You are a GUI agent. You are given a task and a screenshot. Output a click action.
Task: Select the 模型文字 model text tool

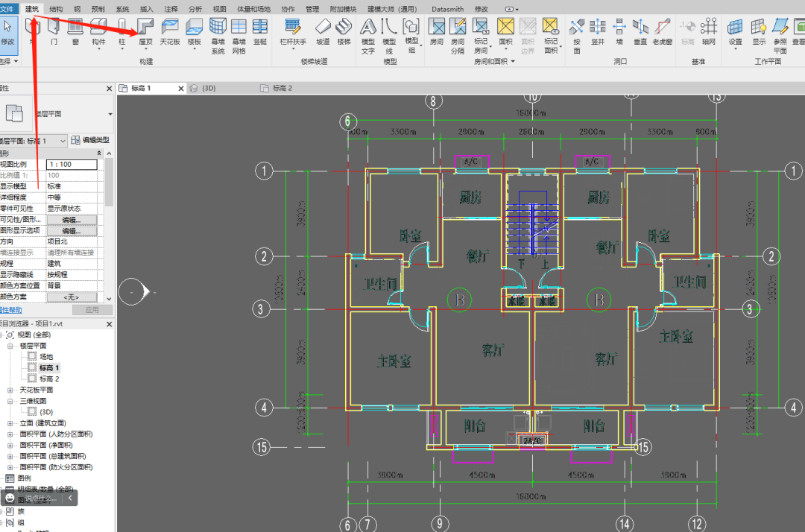(x=368, y=36)
